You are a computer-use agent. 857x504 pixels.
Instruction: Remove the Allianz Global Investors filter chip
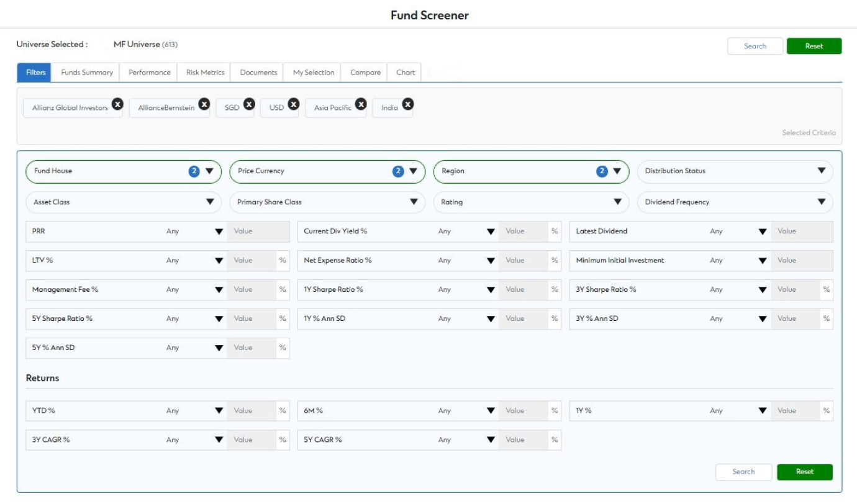[117, 104]
